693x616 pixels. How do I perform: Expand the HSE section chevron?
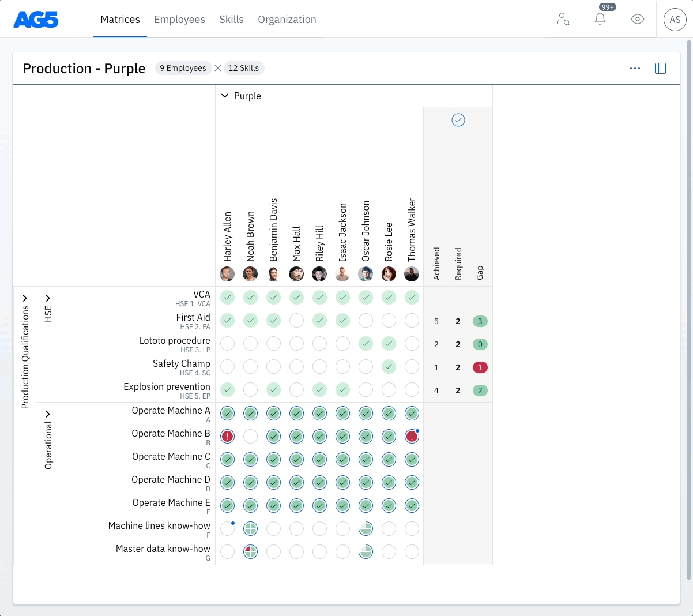pos(48,298)
